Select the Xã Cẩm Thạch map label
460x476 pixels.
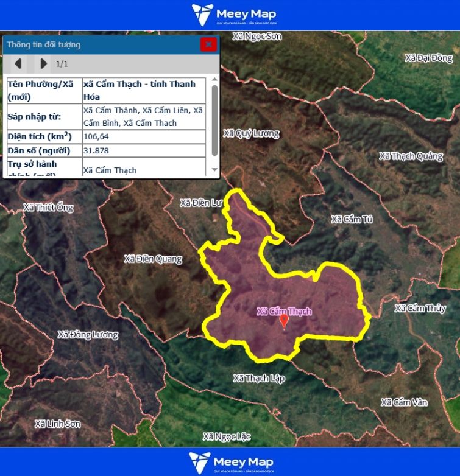tap(284, 311)
